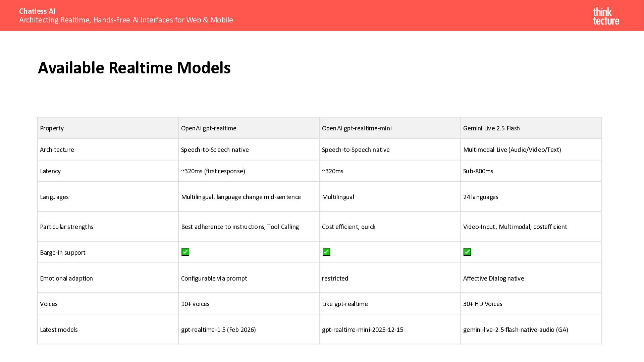
Task: Click the '24 languages' cell
Action: coord(480,197)
